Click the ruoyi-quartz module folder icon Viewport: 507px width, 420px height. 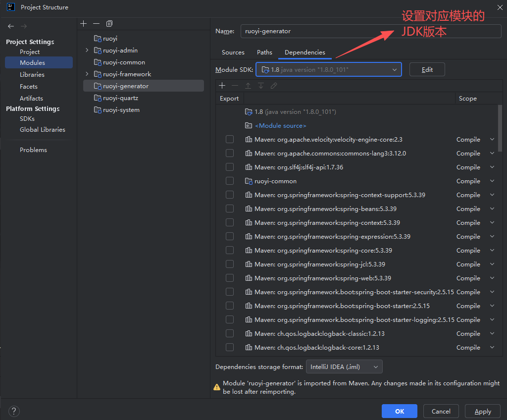tap(98, 98)
